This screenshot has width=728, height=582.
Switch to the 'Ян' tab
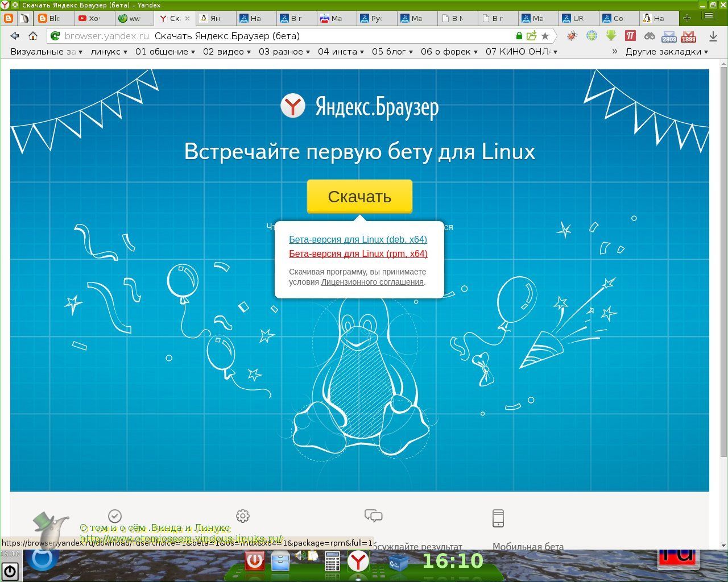click(216, 18)
